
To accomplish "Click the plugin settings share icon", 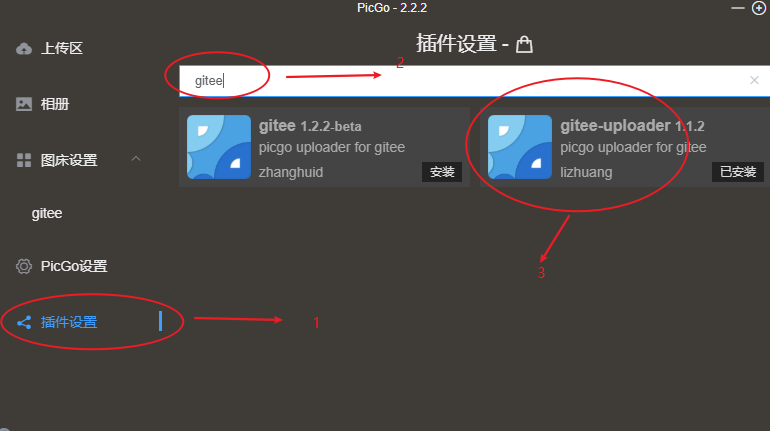I will 24,323.
